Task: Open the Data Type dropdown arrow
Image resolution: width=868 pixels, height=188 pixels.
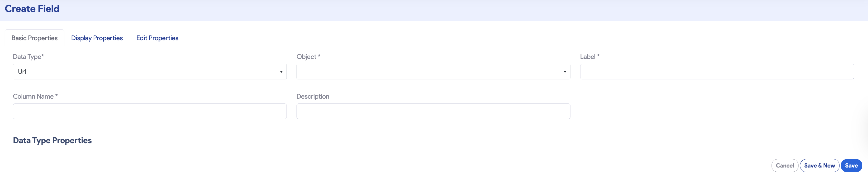Action: (281, 71)
